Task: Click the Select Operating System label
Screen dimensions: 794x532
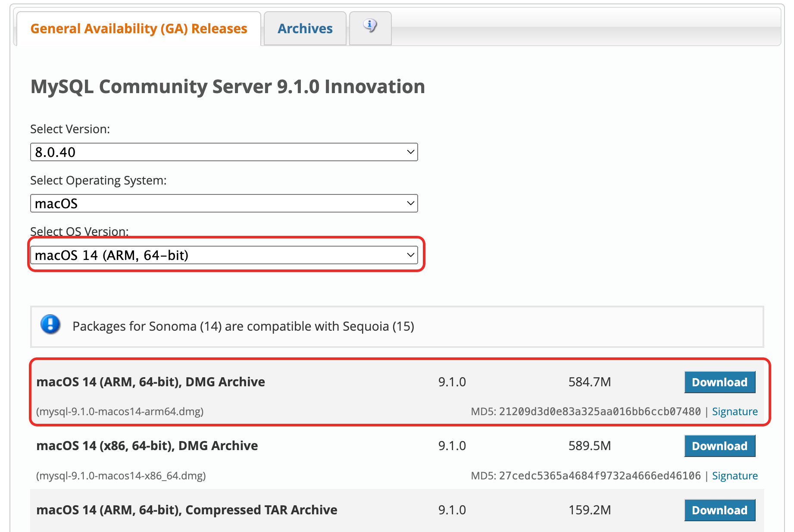Action: pyautogui.click(x=98, y=180)
